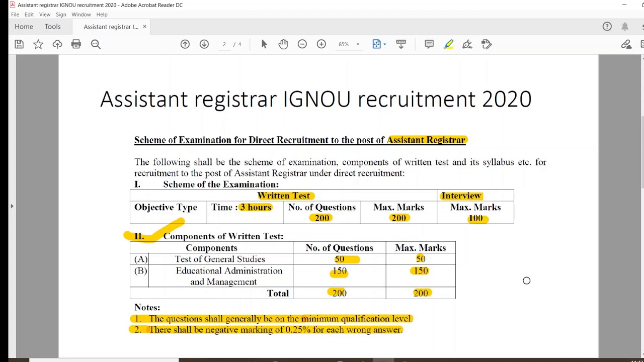Viewport: 644px width, 362px height.
Task: Open Help question mark icon
Action: pyautogui.click(x=607, y=27)
